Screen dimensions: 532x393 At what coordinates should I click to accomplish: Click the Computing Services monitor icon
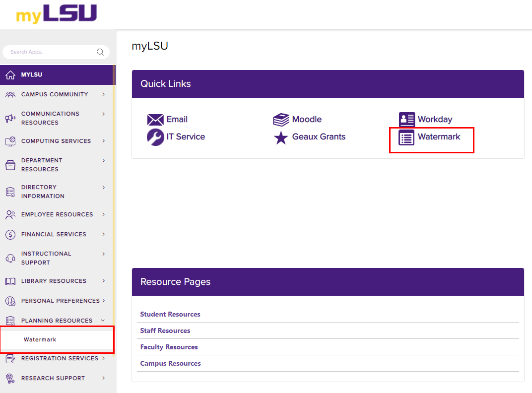10,141
